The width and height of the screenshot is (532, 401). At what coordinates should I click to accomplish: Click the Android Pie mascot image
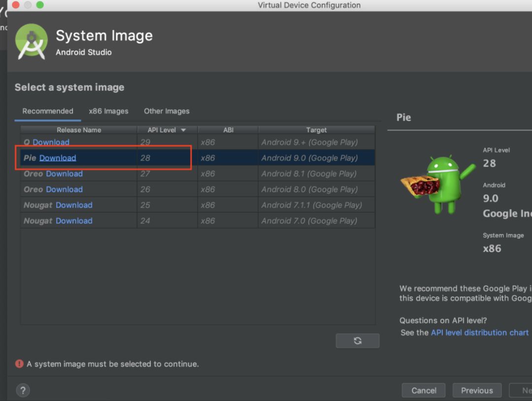[x=437, y=184]
